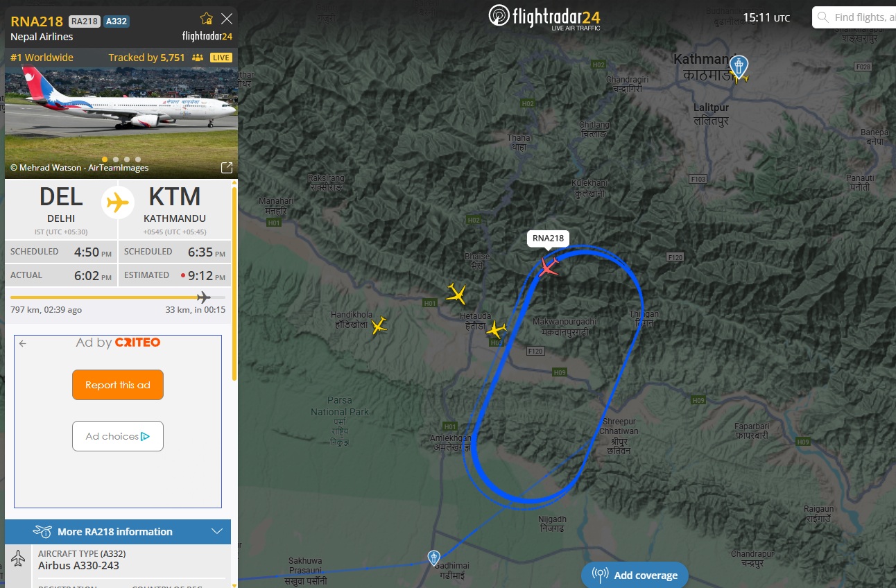Close the RNA218 flight details panel
This screenshot has width=896, height=588.
(227, 19)
